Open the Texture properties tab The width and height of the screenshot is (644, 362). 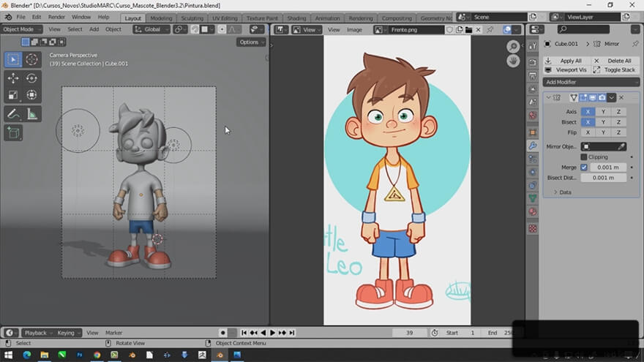(x=533, y=229)
